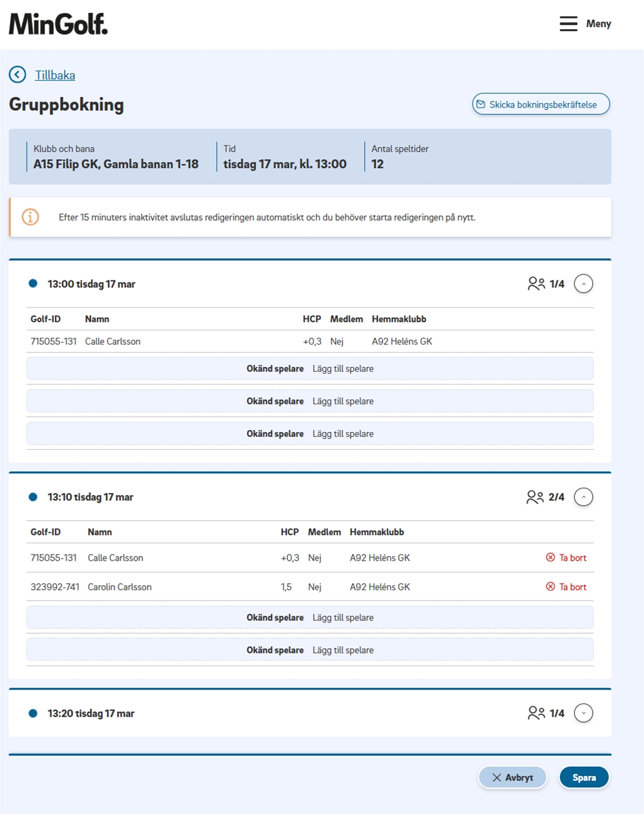
Task: Click the blue dot beside 13:00 tisdag
Action: (33, 284)
